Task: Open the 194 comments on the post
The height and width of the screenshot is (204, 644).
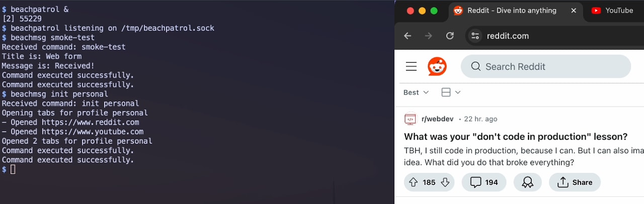Action: tap(484, 182)
